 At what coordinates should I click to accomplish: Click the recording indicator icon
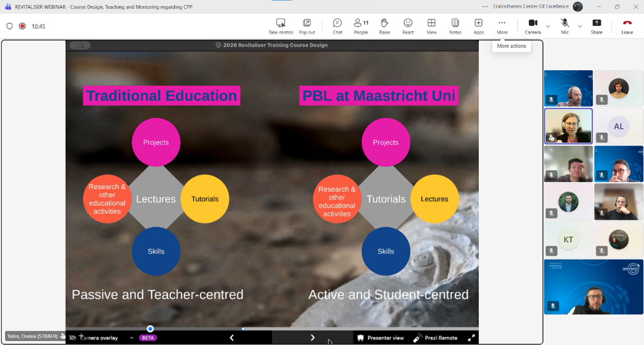(22, 26)
